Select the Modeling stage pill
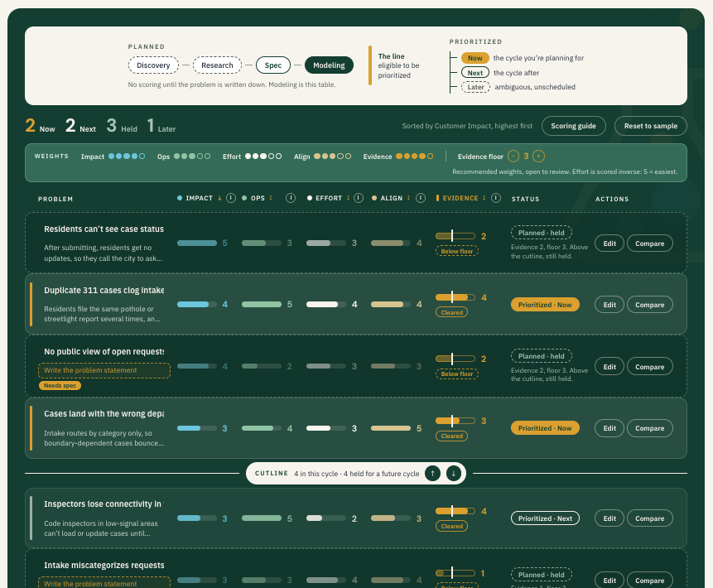 (x=329, y=65)
